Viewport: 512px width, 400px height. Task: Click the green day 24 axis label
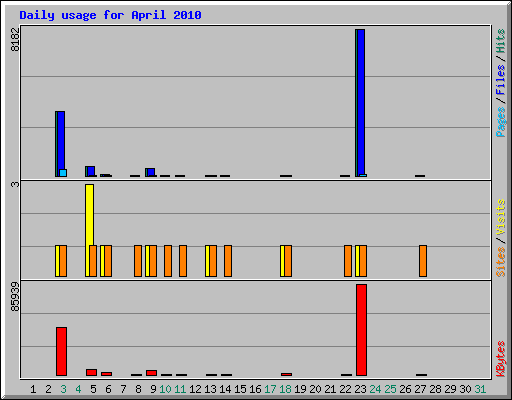(x=375, y=389)
